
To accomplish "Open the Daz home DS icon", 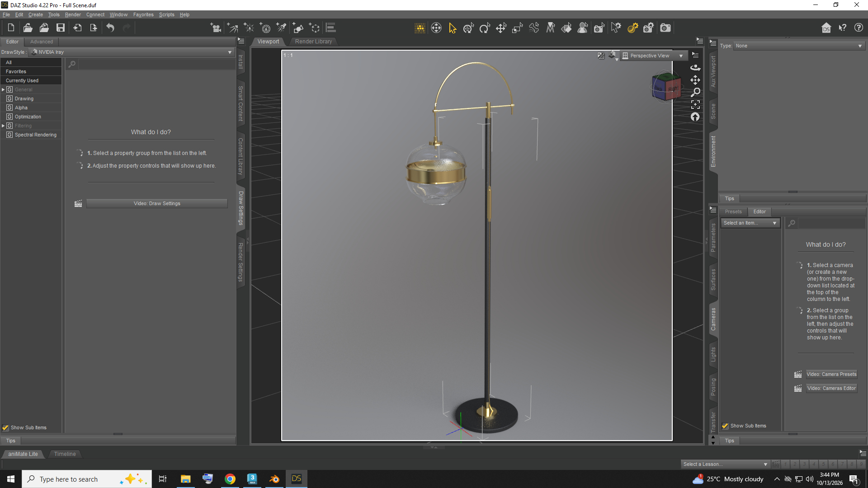I will (826, 28).
